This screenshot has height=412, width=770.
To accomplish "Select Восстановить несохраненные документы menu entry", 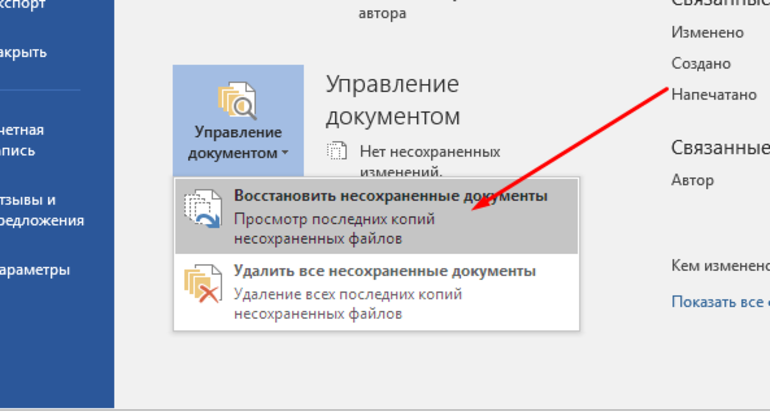I will coord(377,217).
